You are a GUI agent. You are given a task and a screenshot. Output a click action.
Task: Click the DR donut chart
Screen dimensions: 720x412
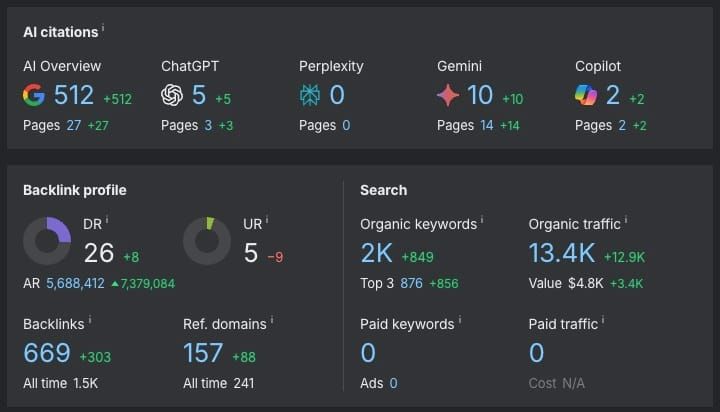click(x=47, y=242)
